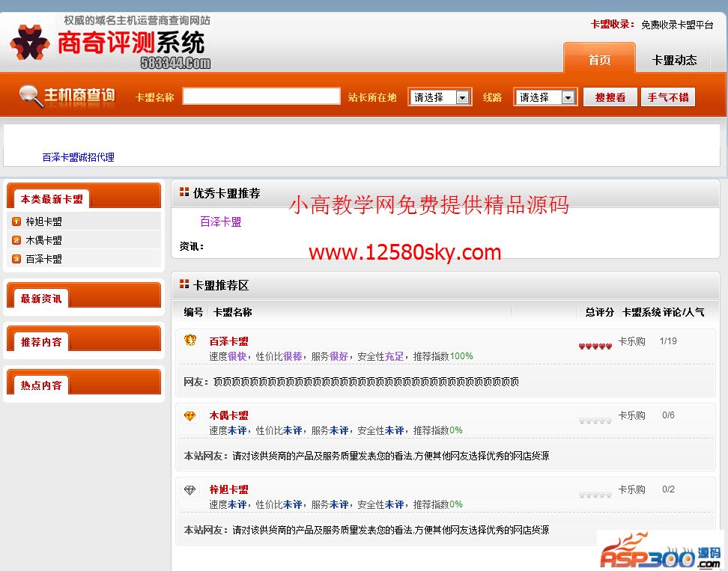Image resolution: width=728 pixels, height=571 pixels.
Task: Select the 最新资讯 sidebar tab
Action: (x=41, y=299)
